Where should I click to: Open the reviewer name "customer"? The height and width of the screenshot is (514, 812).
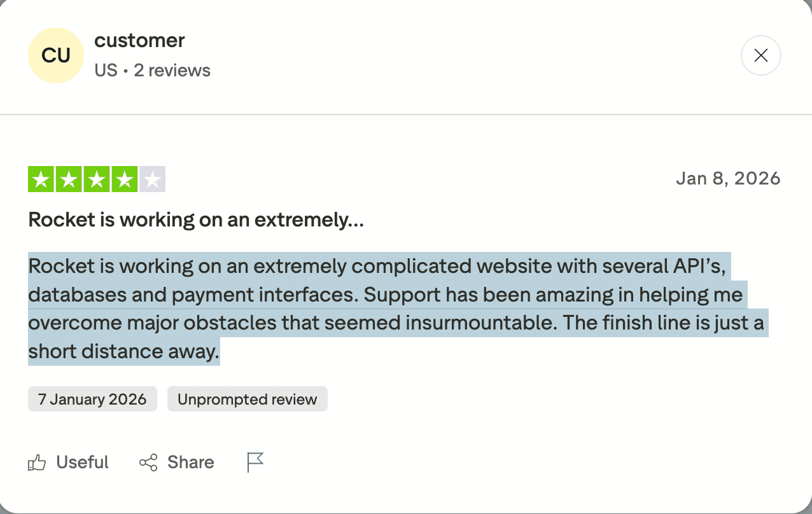139,40
